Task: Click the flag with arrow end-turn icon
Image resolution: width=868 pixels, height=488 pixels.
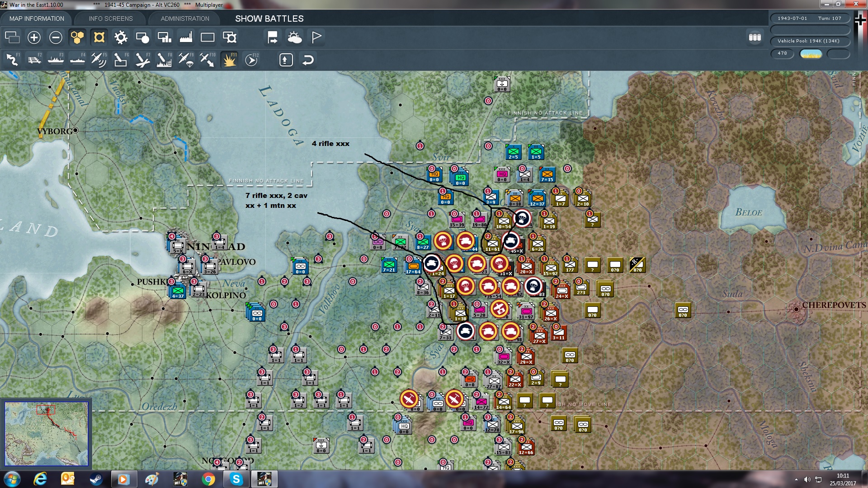Action: tap(273, 37)
